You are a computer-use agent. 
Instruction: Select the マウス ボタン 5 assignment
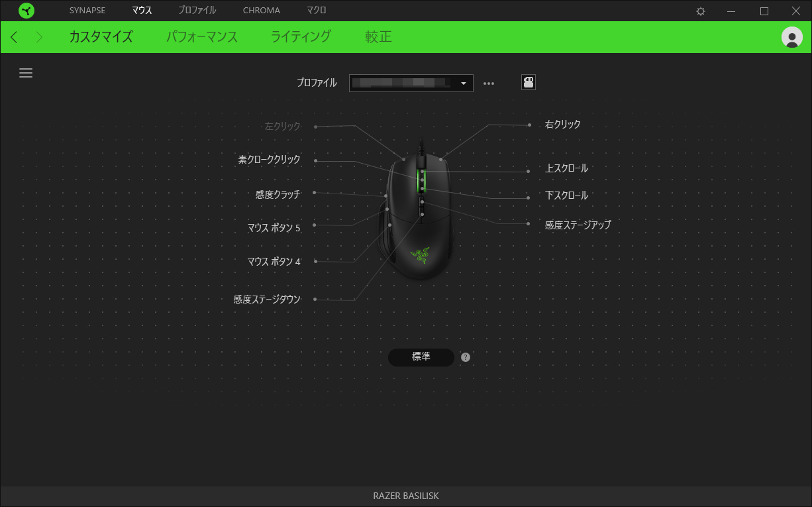pos(274,228)
